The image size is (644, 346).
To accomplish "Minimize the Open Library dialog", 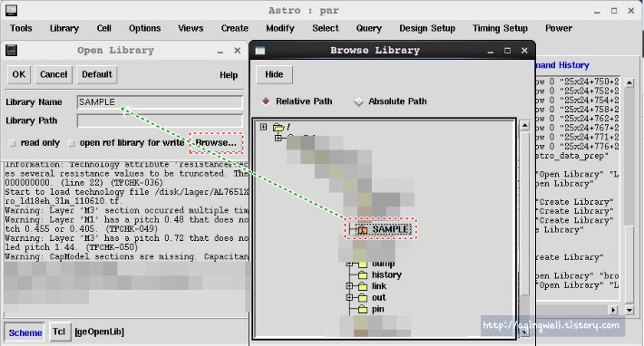I will [x=220, y=52].
